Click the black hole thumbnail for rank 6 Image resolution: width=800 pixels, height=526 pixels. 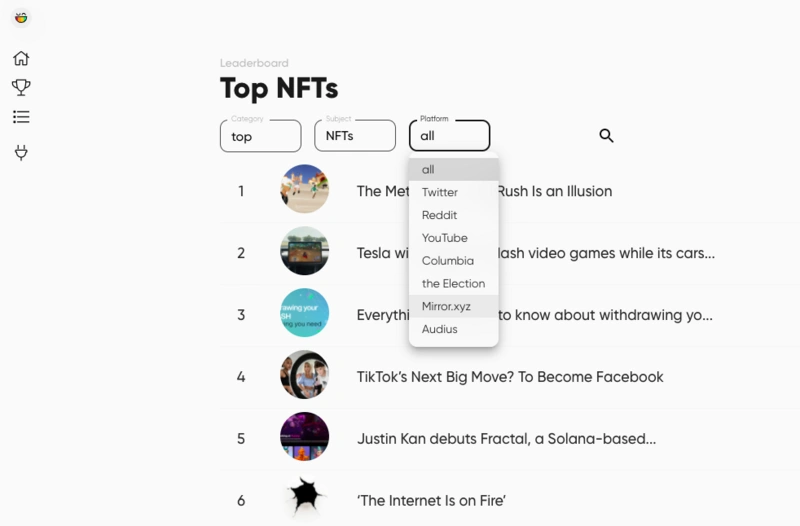304,497
